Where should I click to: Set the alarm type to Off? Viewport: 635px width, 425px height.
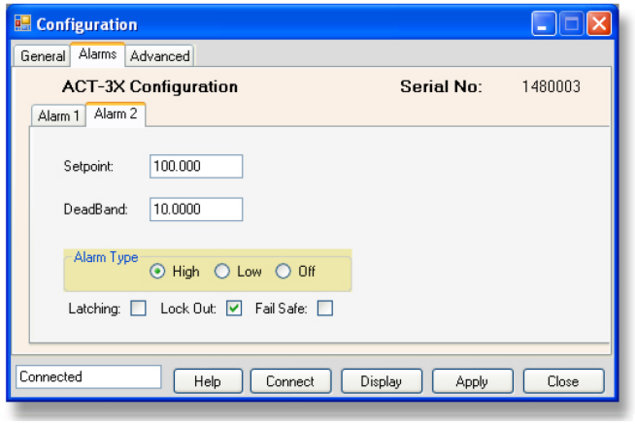tap(283, 272)
